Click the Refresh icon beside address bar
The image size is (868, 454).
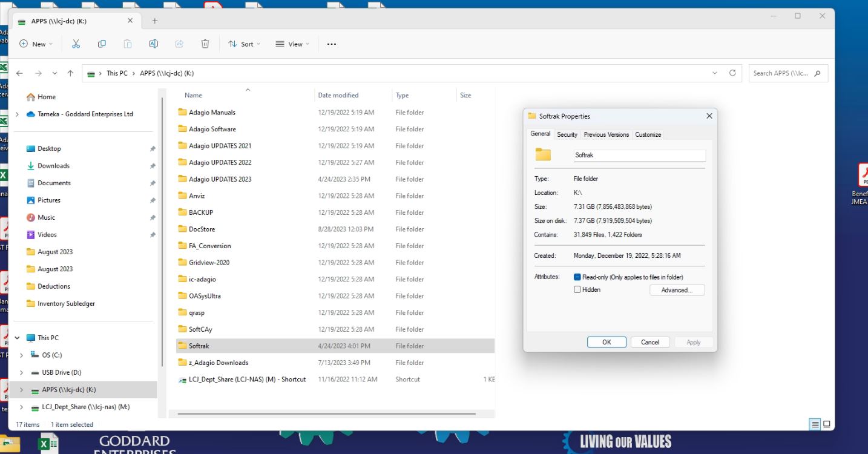732,73
